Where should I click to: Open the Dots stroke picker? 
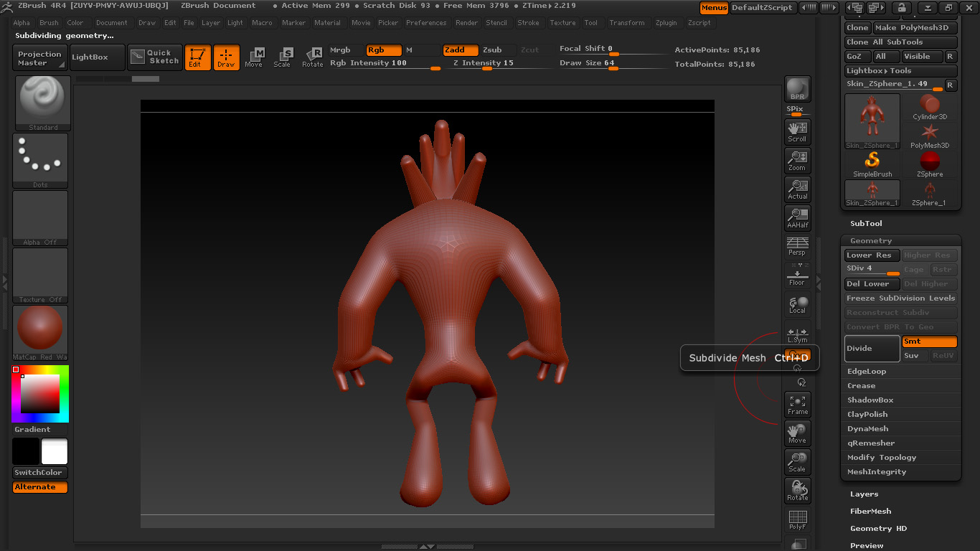40,161
